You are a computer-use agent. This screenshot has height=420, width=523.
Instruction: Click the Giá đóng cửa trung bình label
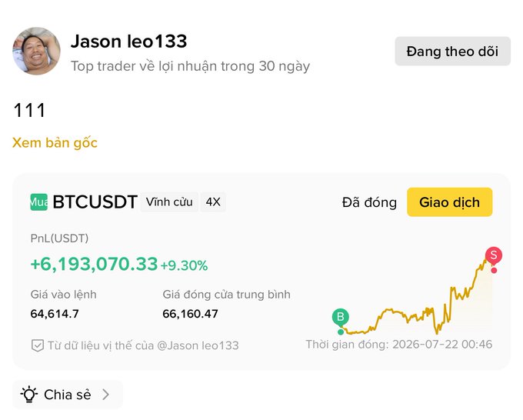pos(226,295)
